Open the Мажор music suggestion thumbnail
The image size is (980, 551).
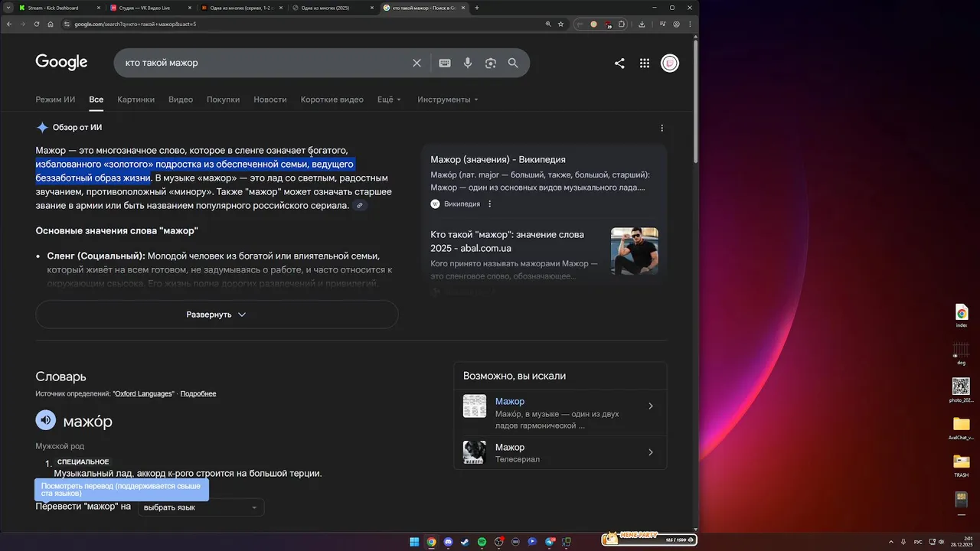coord(475,406)
